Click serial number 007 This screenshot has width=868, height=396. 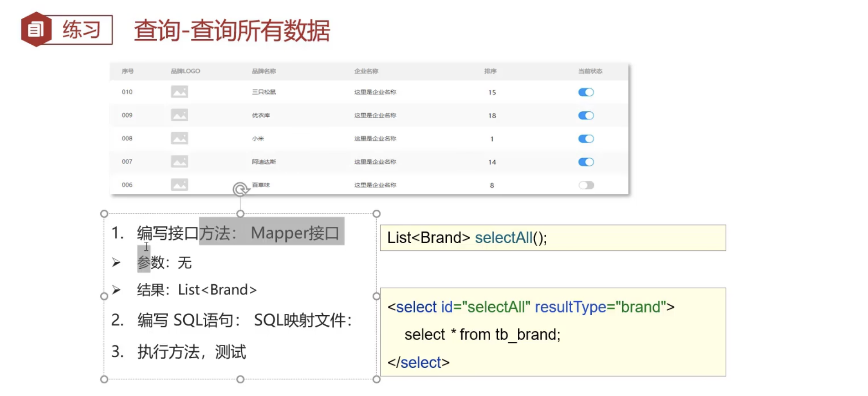(x=127, y=162)
